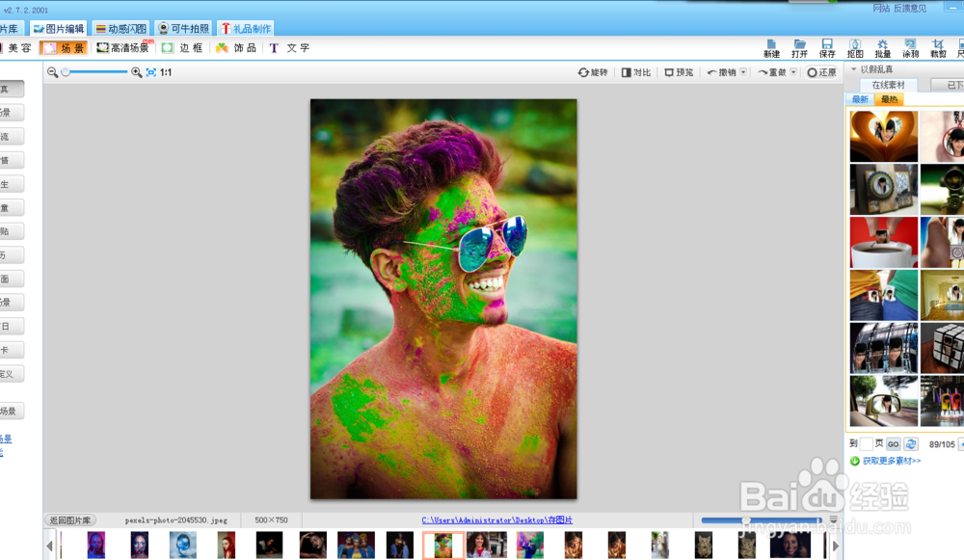Viewport: 964px width, 560px height.
Task: Open the 饰品 accessories category
Action: [236, 48]
